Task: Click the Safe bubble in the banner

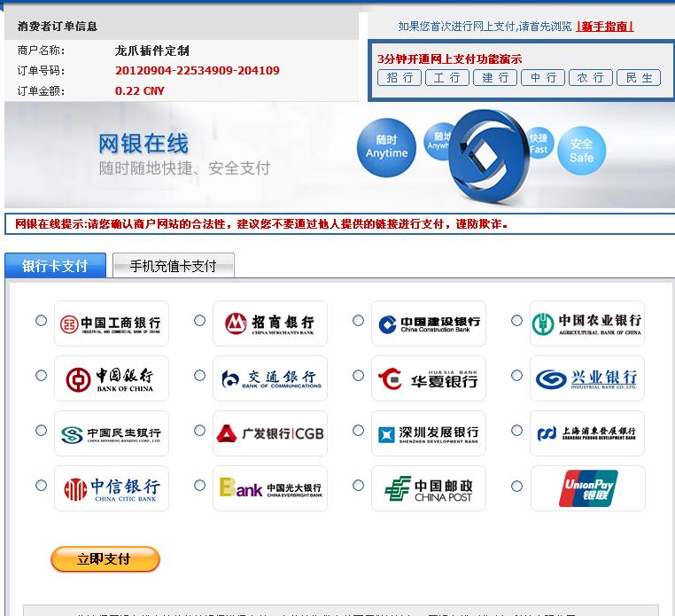Action: [582, 151]
